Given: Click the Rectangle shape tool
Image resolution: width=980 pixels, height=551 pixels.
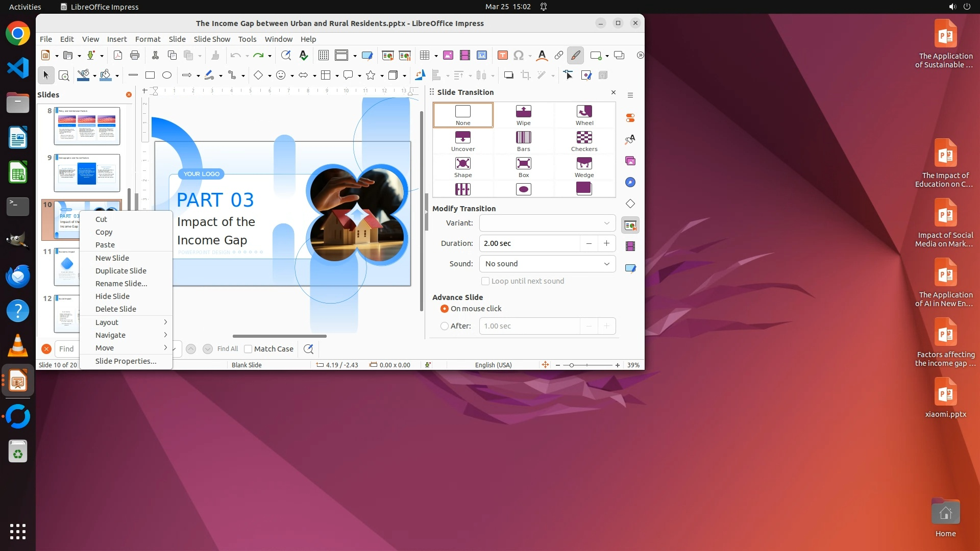Looking at the screenshot, I should (x=150, y=76).
